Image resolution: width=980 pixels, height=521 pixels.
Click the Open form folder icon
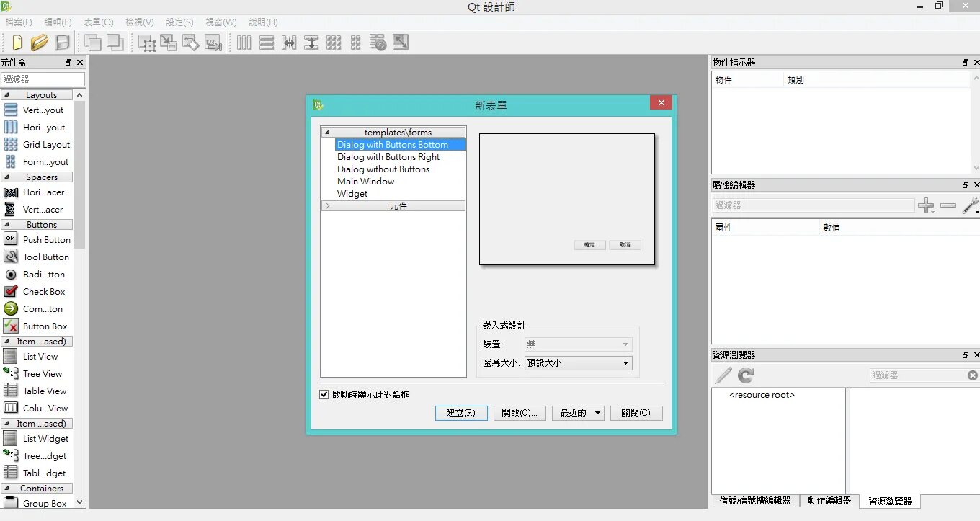[x=40, y=43]
